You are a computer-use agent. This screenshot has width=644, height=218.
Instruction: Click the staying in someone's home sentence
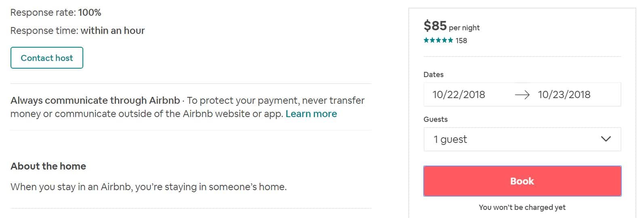(148, 187)
